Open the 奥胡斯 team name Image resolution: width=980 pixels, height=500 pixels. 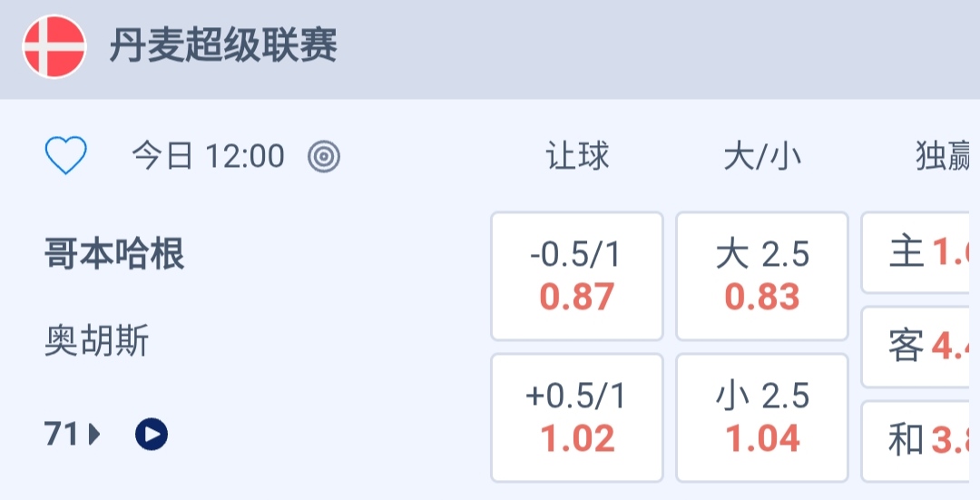tap(97, 342)
